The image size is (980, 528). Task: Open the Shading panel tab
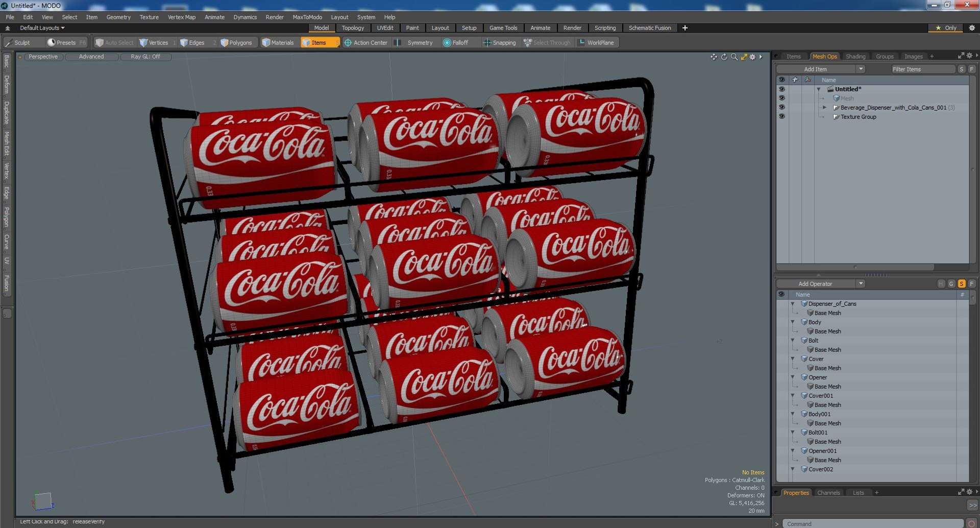click(855, 57)
